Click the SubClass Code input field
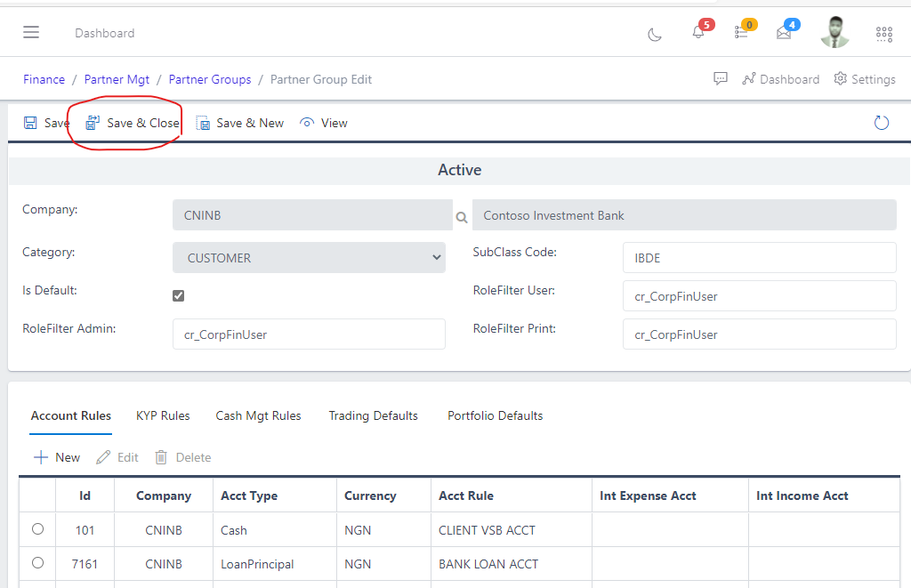Viewport: 911px width, 588px height. click(x=759, y=257)
